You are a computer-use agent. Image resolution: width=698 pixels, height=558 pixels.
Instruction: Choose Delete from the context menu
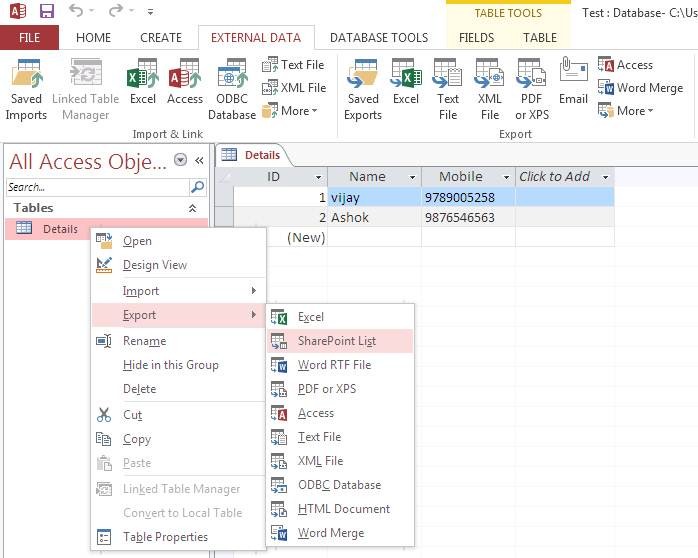(178, 389)
